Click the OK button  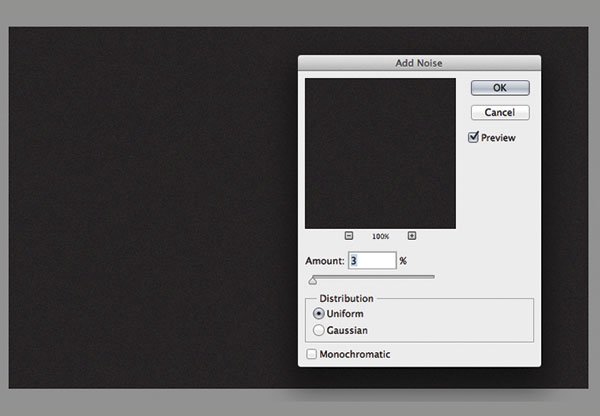[x=499, y=87]
